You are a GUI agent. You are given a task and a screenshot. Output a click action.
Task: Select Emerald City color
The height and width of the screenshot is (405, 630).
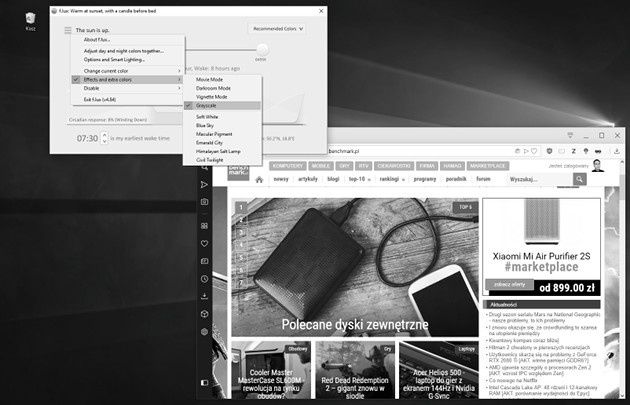tap(222, 143)
